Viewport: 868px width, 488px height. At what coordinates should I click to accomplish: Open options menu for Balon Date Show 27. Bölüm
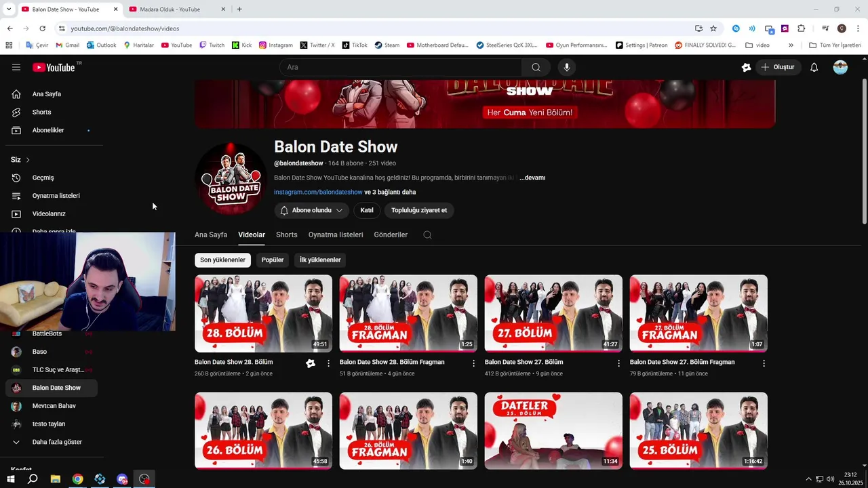pyautogui.click(x=618, y=363)
